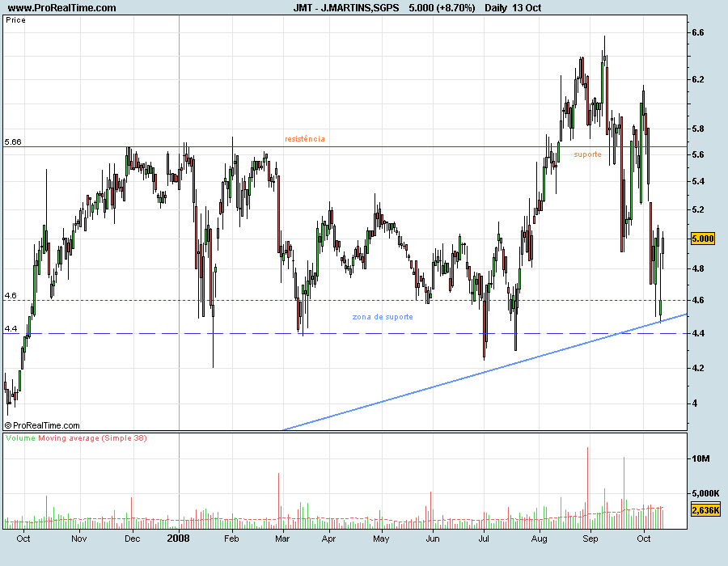Screen dimensions: 728x566
Task: Click the 5.66 resistance level label
Action: click(x=12, y=142)
